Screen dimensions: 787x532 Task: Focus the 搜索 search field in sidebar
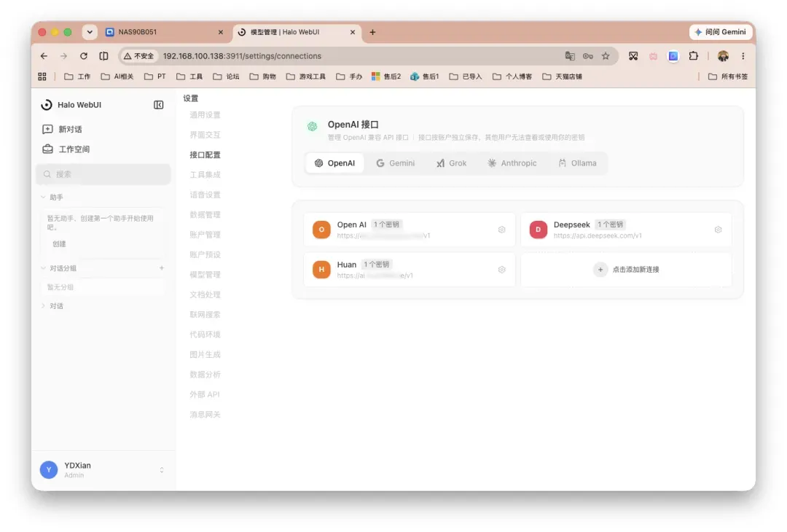[103, 174]
